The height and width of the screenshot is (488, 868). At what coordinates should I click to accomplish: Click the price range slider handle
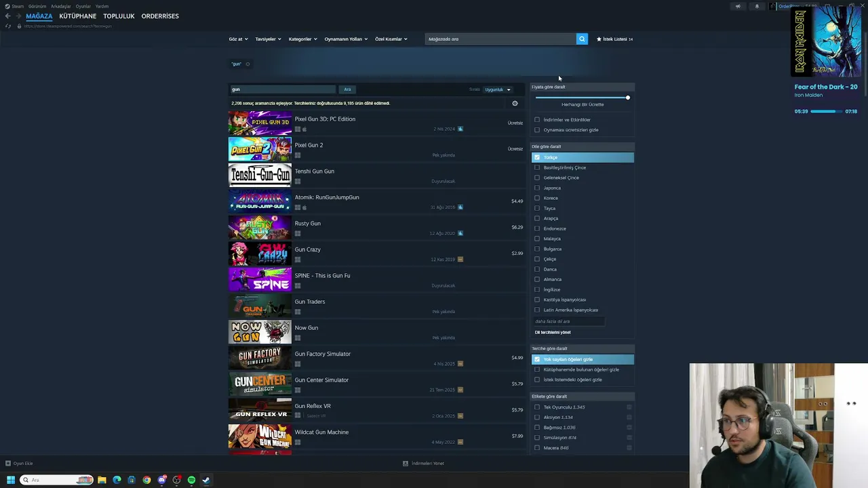[x=628, y=98]
